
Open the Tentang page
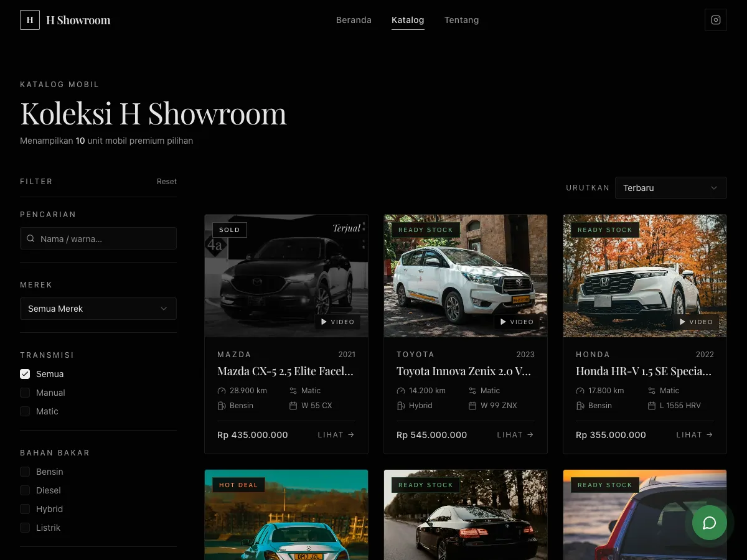461,20
